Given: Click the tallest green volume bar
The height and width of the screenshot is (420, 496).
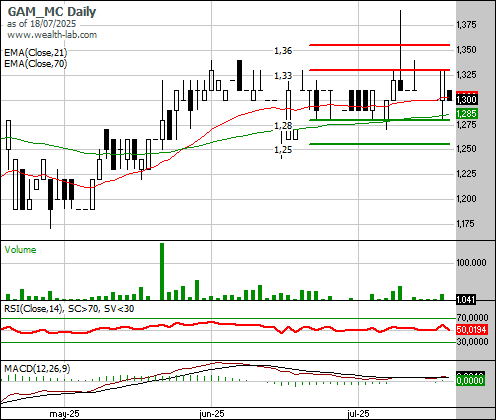Looking at the screenshot, I should [x=162, y=271].
